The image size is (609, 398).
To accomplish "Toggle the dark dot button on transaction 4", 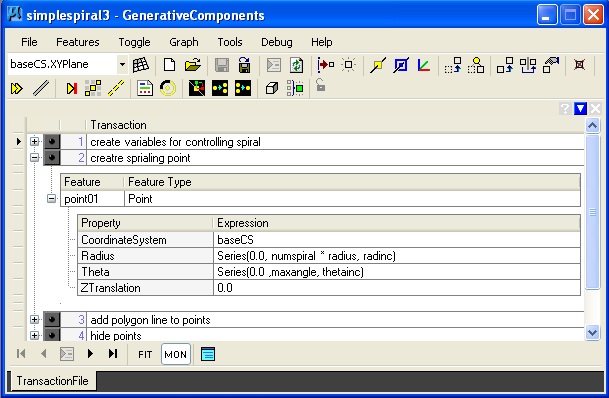I will 52,335.
